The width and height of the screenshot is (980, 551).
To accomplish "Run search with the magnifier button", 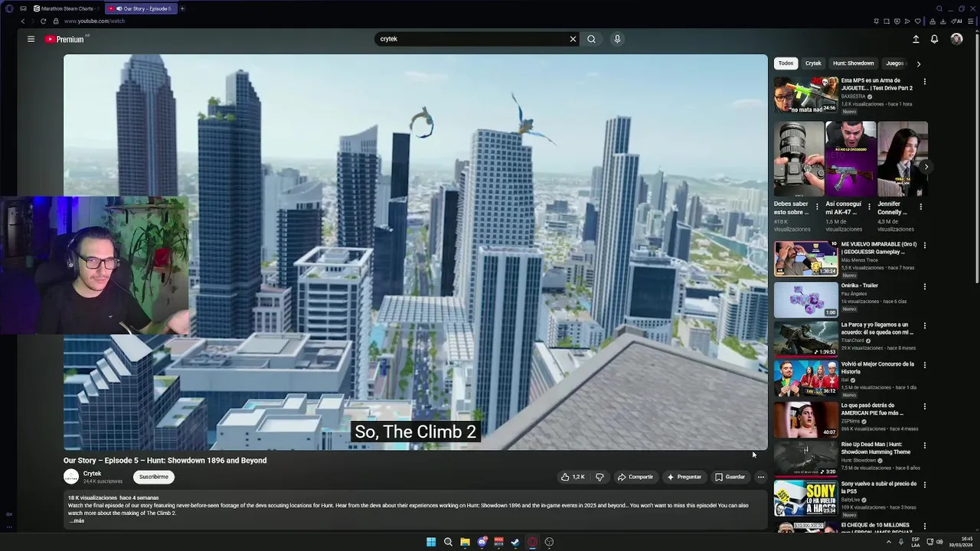I will click(591, 39).
